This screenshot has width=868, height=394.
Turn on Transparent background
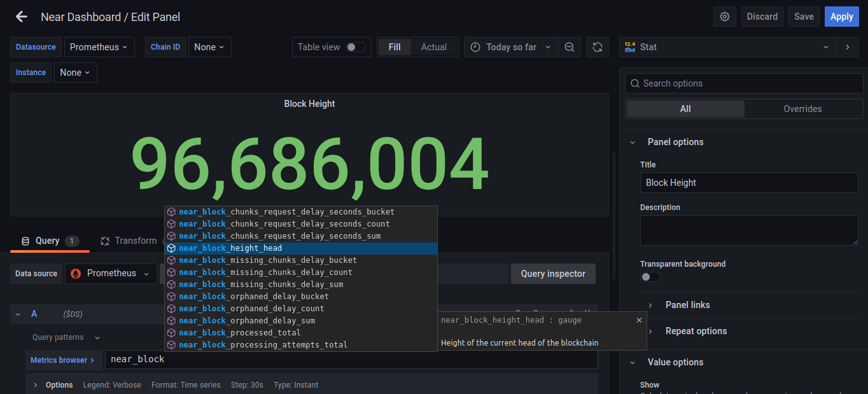650,277
